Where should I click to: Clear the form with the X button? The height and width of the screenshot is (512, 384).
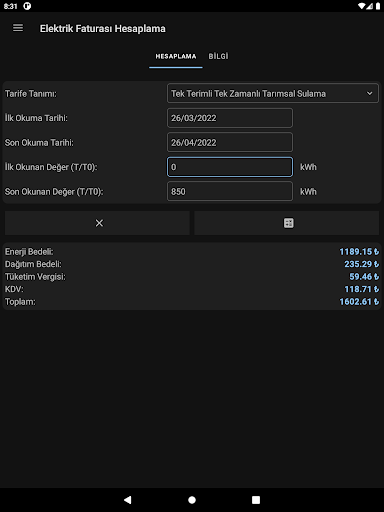(x=97, y=223)
